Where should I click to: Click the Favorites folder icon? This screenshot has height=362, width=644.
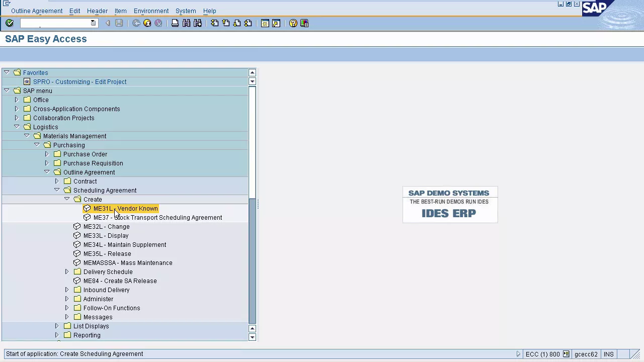[x=17, y=72]
